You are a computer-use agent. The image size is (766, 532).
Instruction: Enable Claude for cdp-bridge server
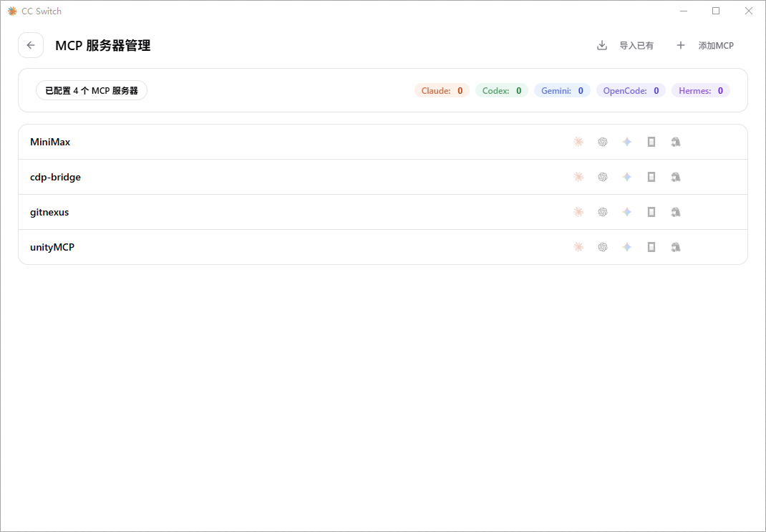coord(578,177)
